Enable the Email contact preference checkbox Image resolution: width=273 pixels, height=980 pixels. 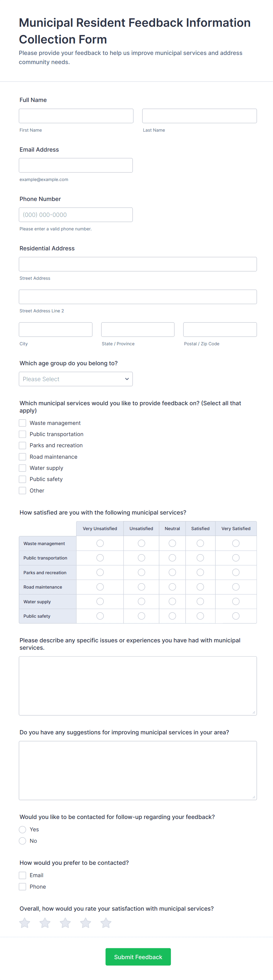coord(23,875)
